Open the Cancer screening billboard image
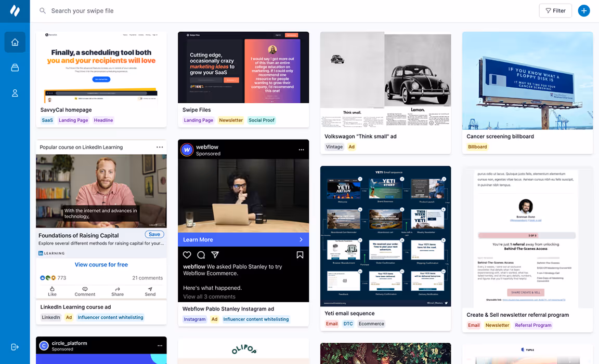The width and height of the screenshot is (599, 364). pos(528,81)
